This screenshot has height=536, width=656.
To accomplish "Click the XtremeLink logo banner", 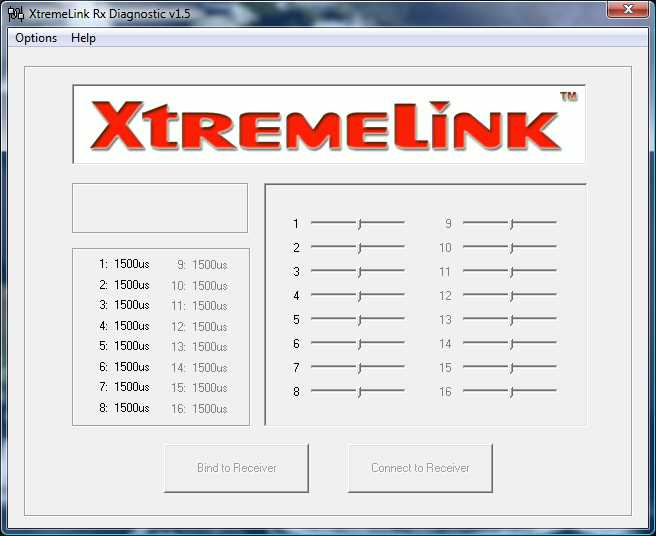I will (328, 125).
